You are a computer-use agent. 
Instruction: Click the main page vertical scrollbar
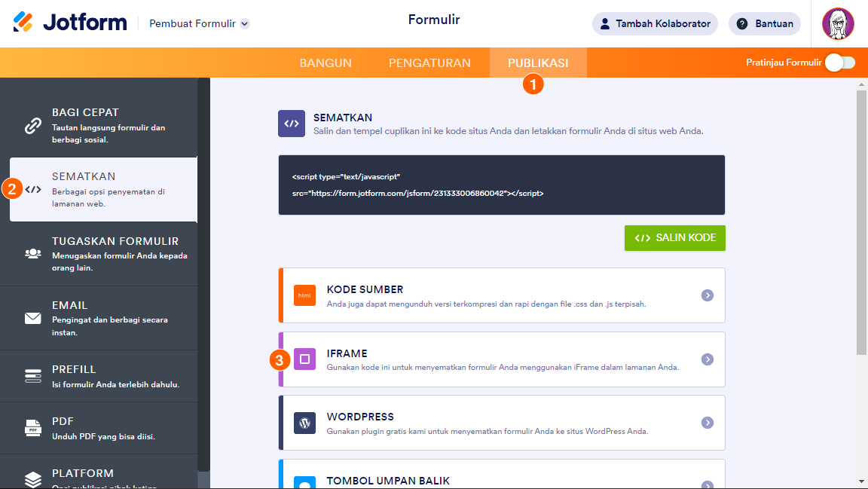click(x=861, y=222)
